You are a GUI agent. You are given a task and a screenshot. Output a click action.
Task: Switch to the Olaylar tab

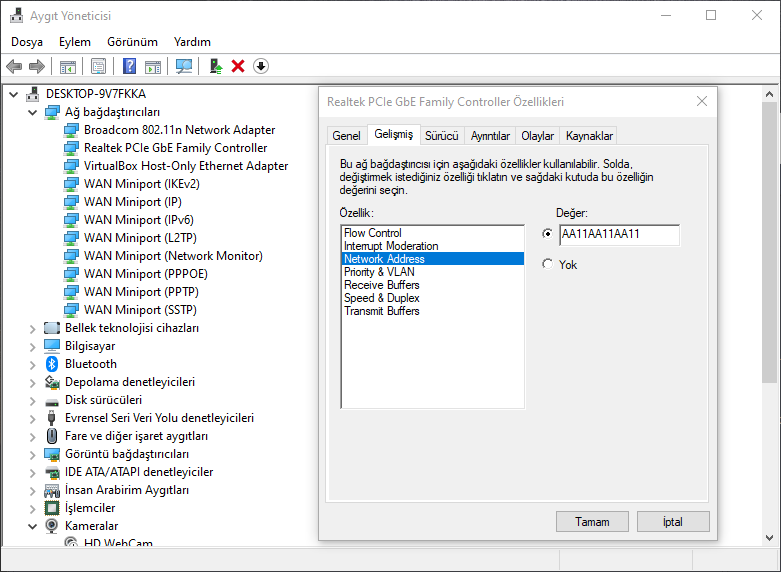click(537, 136)
